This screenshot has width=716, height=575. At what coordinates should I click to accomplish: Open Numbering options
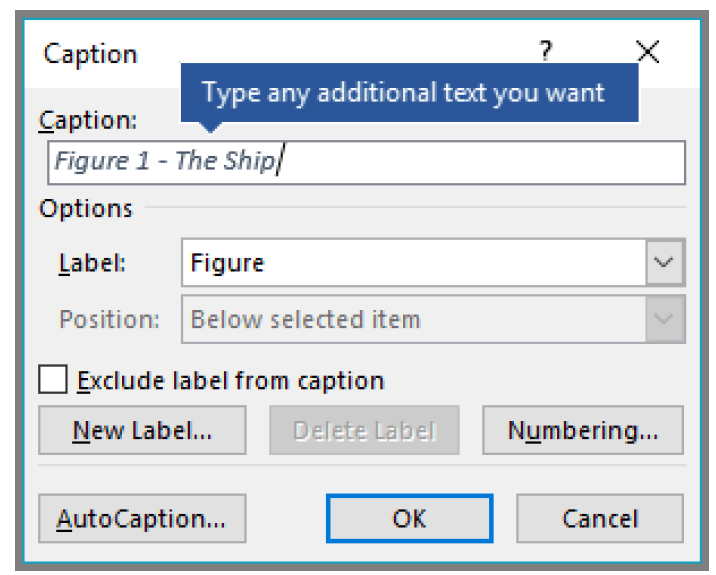583,430
